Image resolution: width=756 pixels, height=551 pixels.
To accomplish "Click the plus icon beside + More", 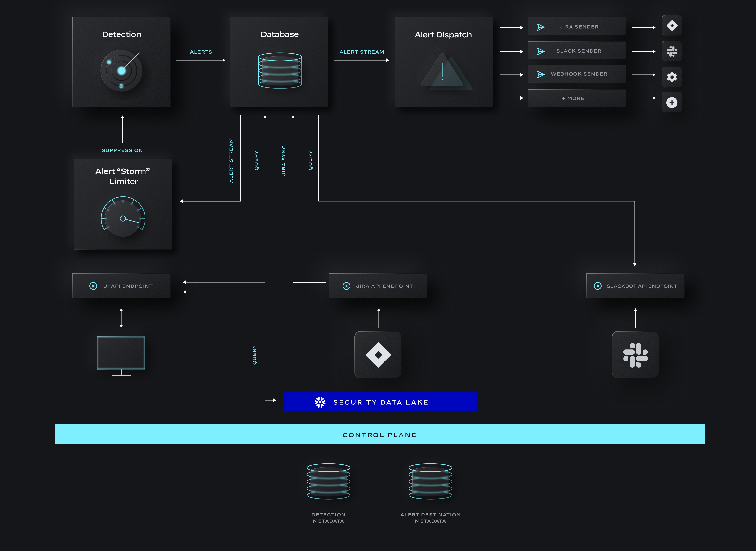I will [672, 102].
